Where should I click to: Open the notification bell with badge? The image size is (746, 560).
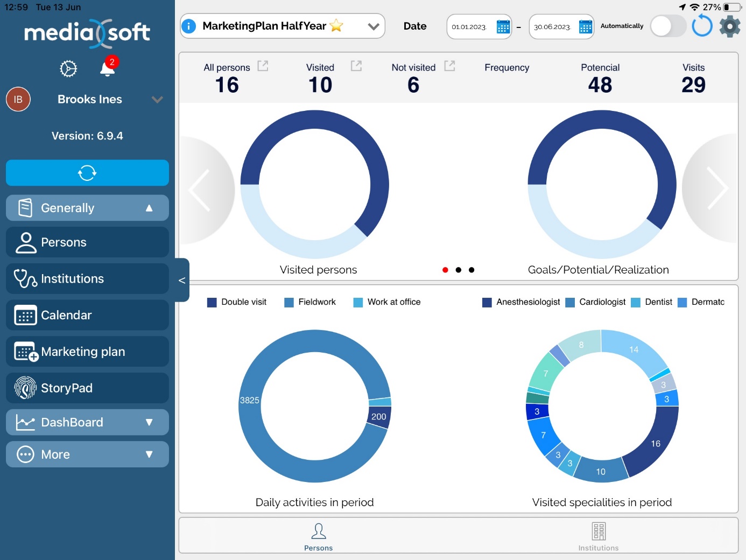(x=108, y=68)
